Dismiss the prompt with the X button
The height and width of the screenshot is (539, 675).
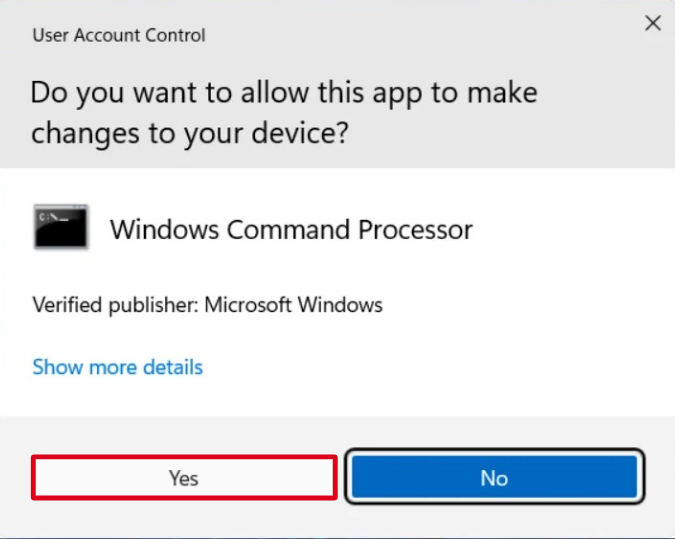(653, 24)
